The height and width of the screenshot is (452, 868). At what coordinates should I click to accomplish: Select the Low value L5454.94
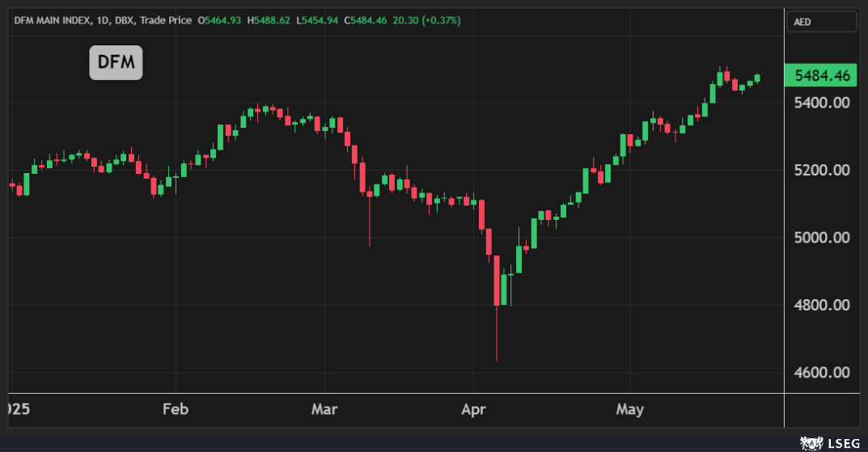coord(319,20)
